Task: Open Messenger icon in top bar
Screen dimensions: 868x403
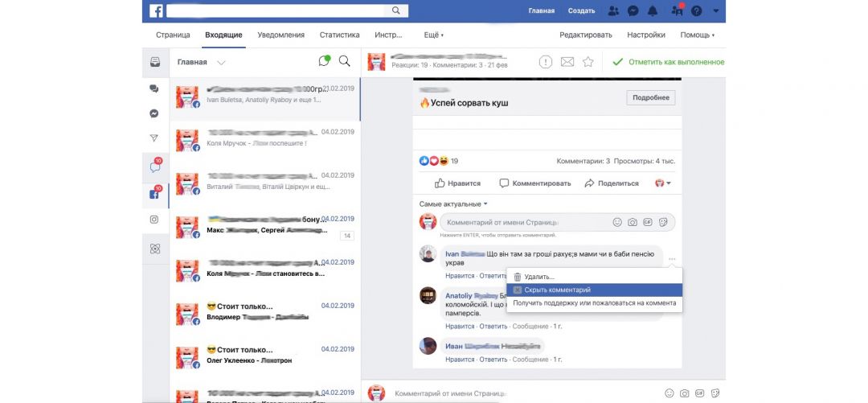Action: (x=633, y=10)
